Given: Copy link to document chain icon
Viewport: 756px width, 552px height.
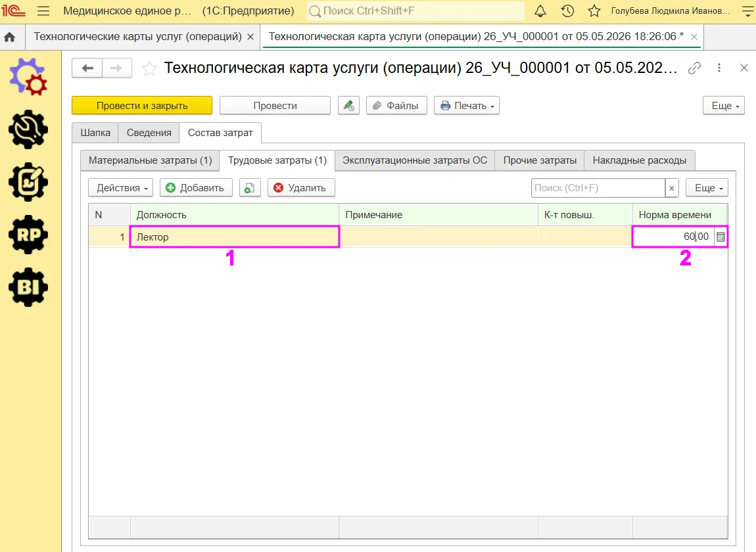Looking at the screenshot, I should tap(694, 68).
